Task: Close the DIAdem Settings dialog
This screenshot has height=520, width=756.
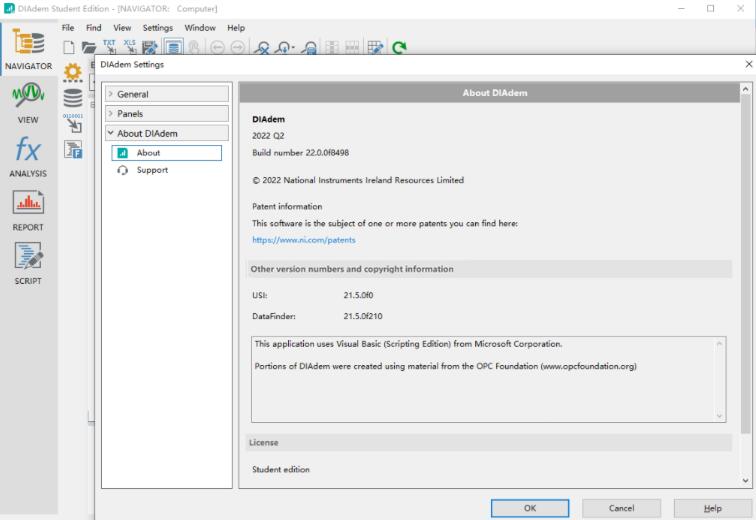Action: 748,64
